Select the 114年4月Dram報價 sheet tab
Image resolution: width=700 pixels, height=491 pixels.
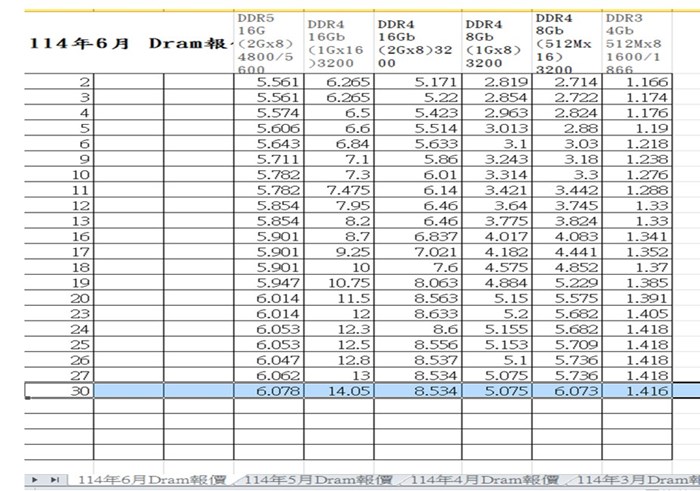click(x=483, y=481)
